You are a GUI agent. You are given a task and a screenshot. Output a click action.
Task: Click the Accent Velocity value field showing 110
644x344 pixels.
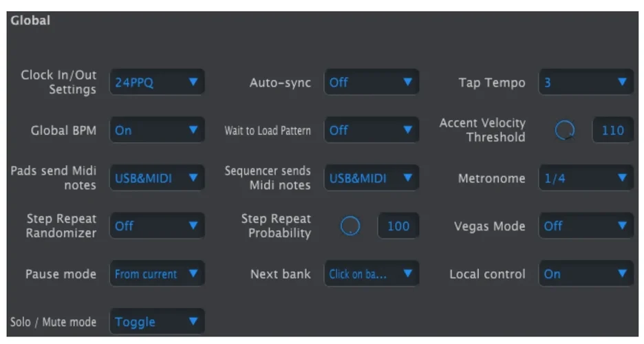pos(612,130)
